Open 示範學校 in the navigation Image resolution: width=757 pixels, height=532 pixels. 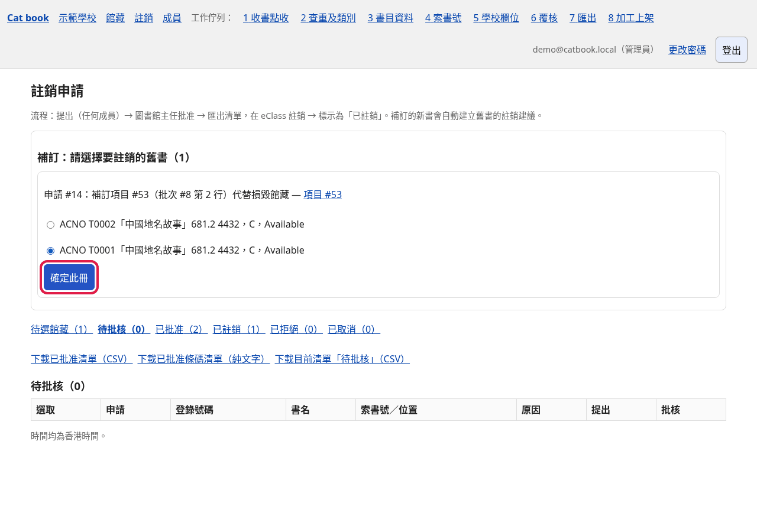(x=77, y=18)
